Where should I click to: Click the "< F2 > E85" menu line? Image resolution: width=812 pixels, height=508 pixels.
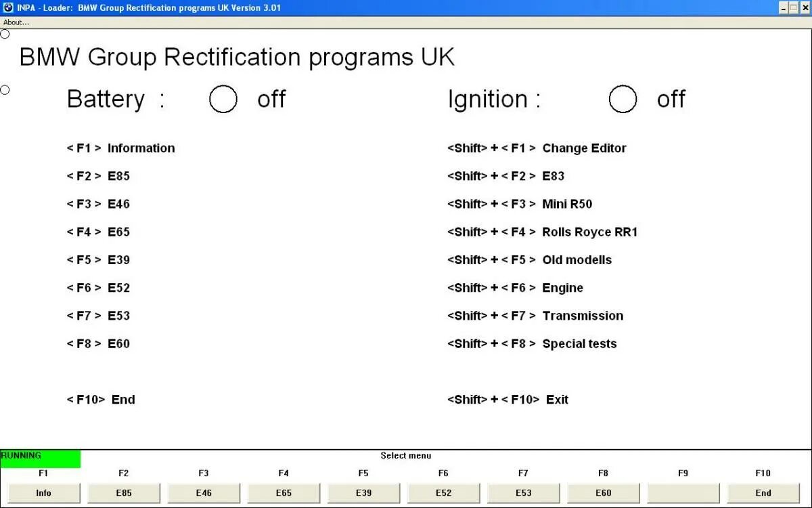[x=98, y=176]
